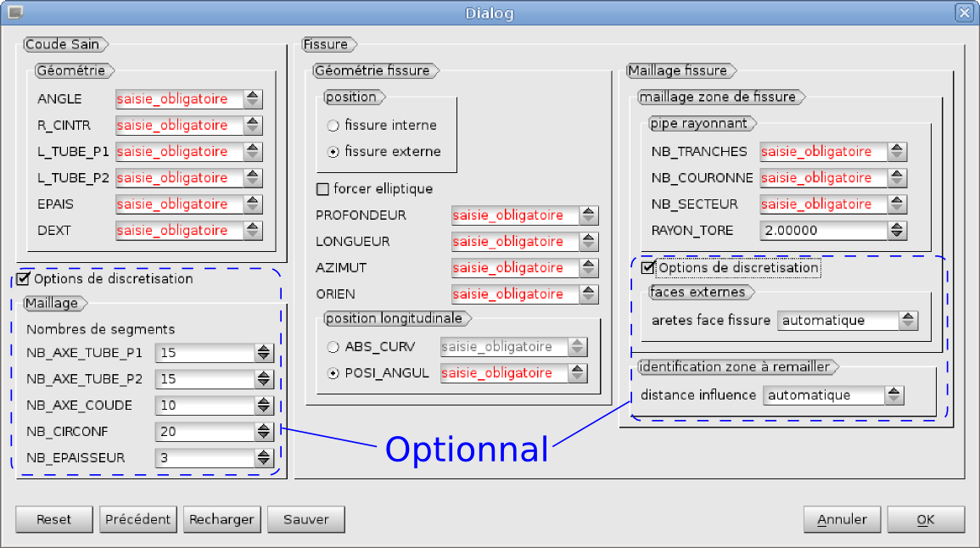The height and width of the screenshot is (548, 980).
Task: Click the DEXT input field
Action: pos(178,231)
